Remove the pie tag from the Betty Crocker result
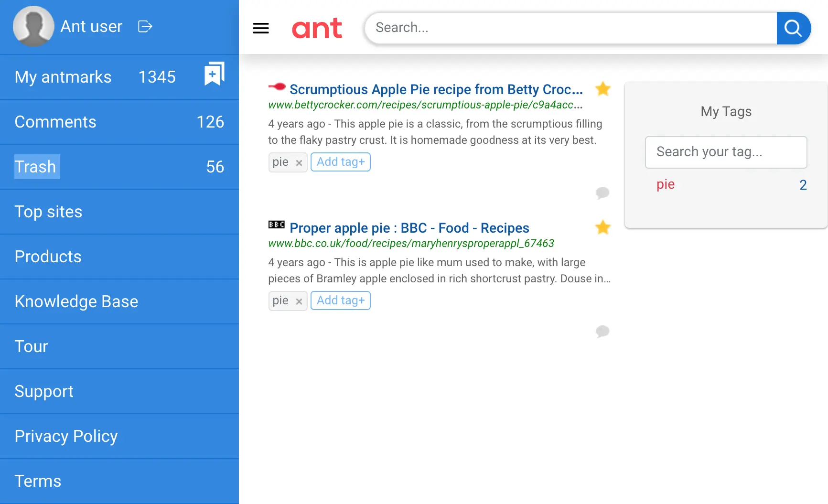Viewport: 828px width, 504px height. coord(299,162)
